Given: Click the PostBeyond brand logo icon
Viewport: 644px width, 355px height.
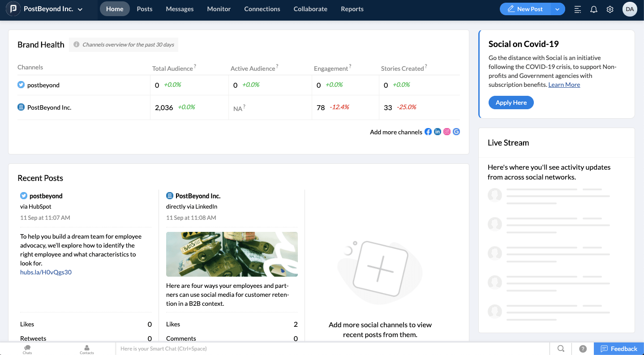Looking at the screenshot, I should (x=13, y=9).
